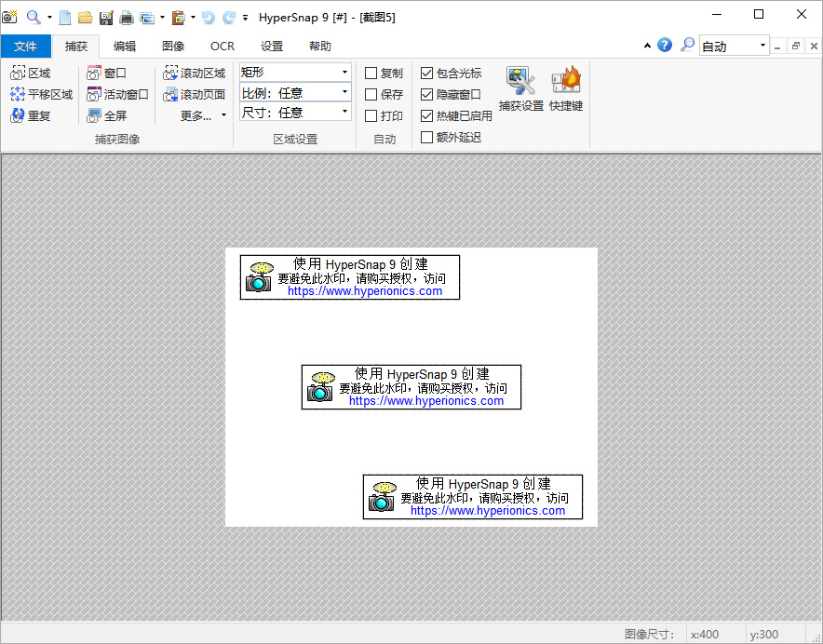Uncheck 包含光标 include cursor

click(x=426, y=73)
